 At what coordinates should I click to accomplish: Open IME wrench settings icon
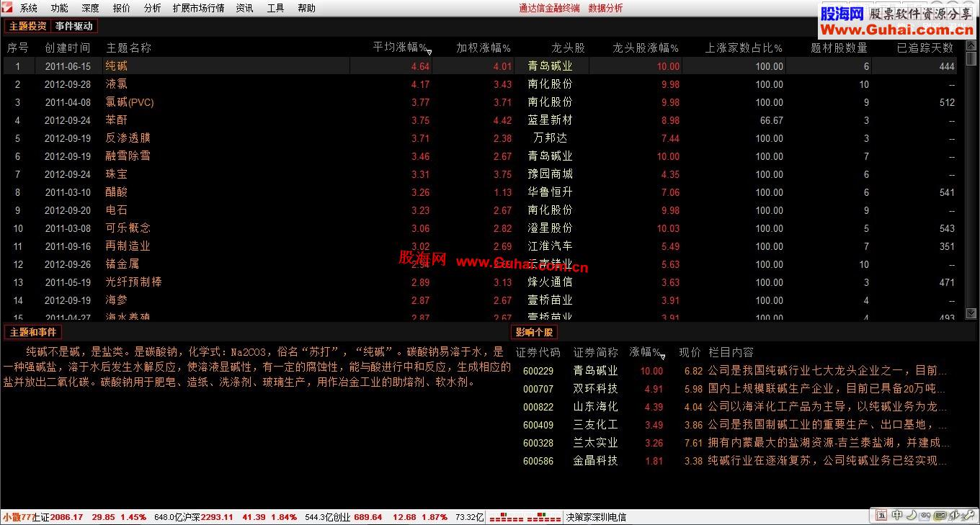[x=968, y=515]
